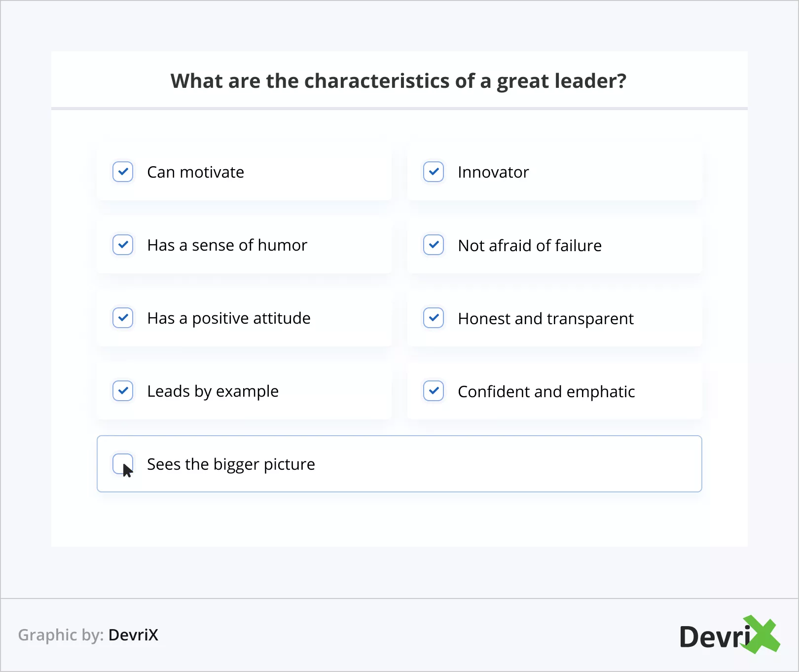The image size is (799, 672).
Task: Uncheck the Innovator checkbox
Action: [x=434, y=172]
